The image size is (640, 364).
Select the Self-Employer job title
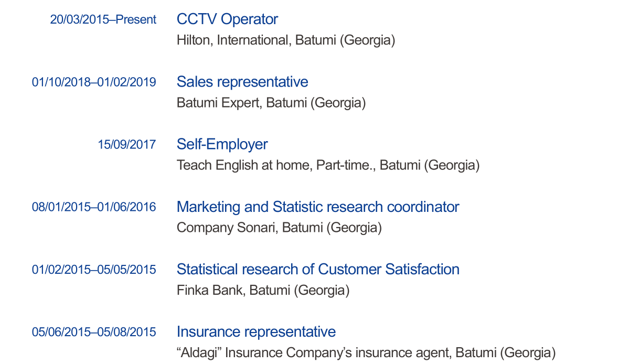[222, 144]
